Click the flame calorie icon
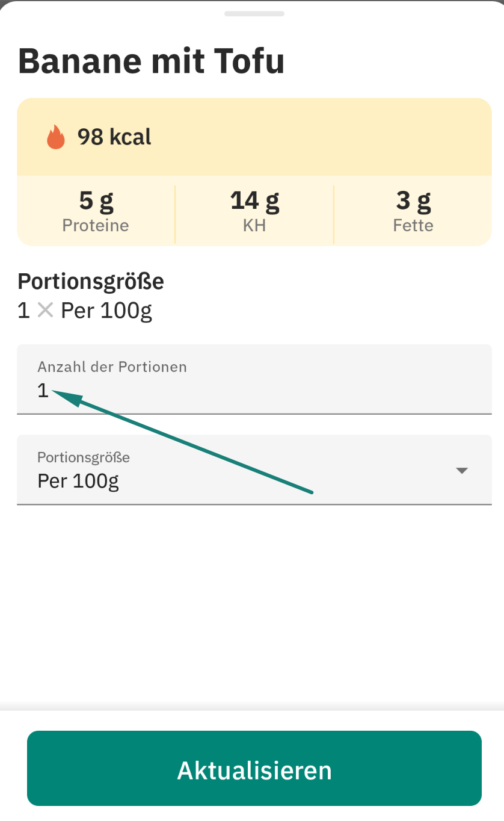Screen dimensions: 504x821 (56, 137)
